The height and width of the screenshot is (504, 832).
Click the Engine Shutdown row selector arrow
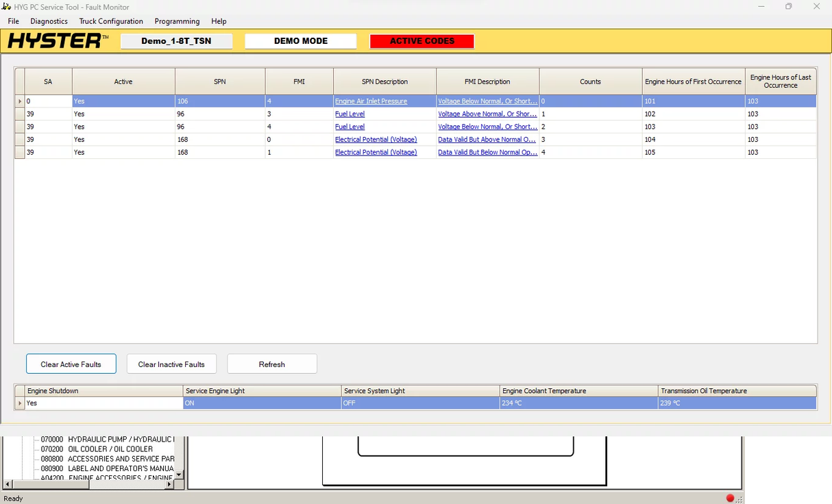pyautogui.click(x=19, y=403)
